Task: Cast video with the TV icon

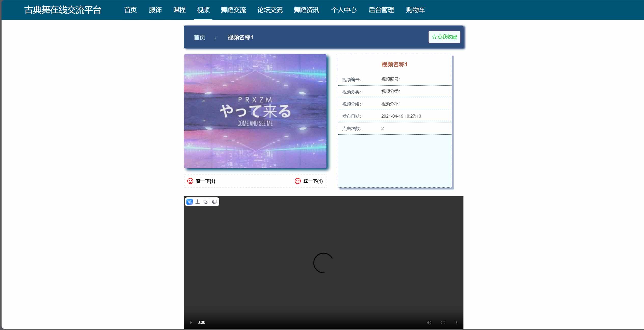Action: [x=206, y=202]
